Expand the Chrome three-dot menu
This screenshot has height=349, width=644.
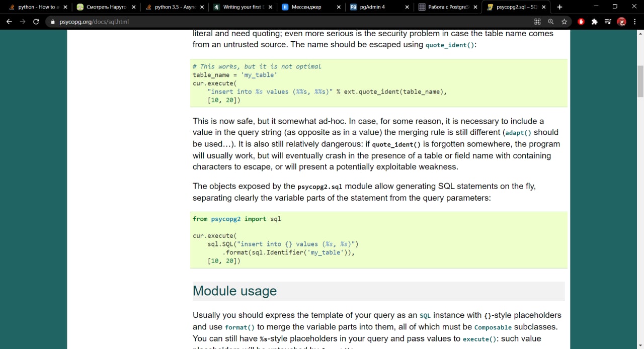[635, 22]
